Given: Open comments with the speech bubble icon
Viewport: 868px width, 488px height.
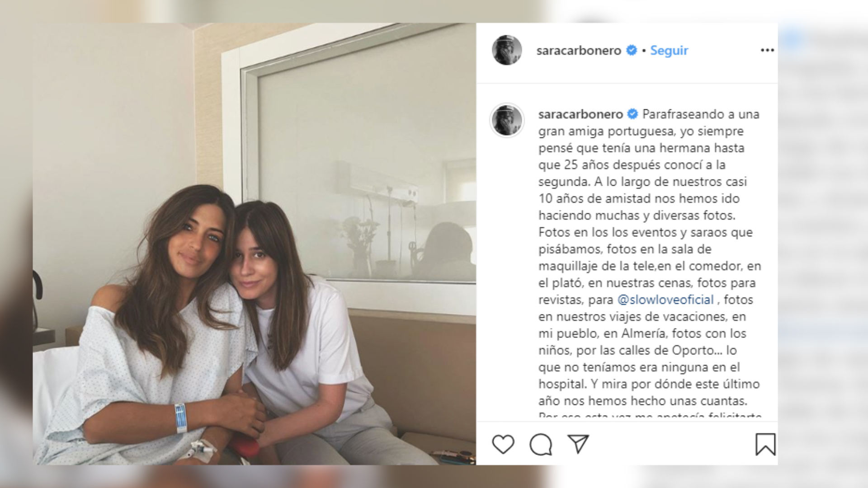Looking at the screenshot, I should point(541,444).
